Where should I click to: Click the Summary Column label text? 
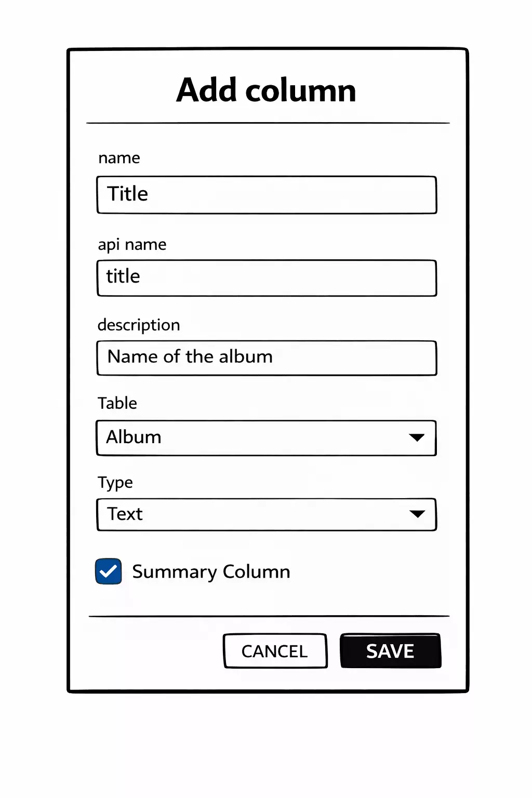pyautogui.click(x=211, y=571)
